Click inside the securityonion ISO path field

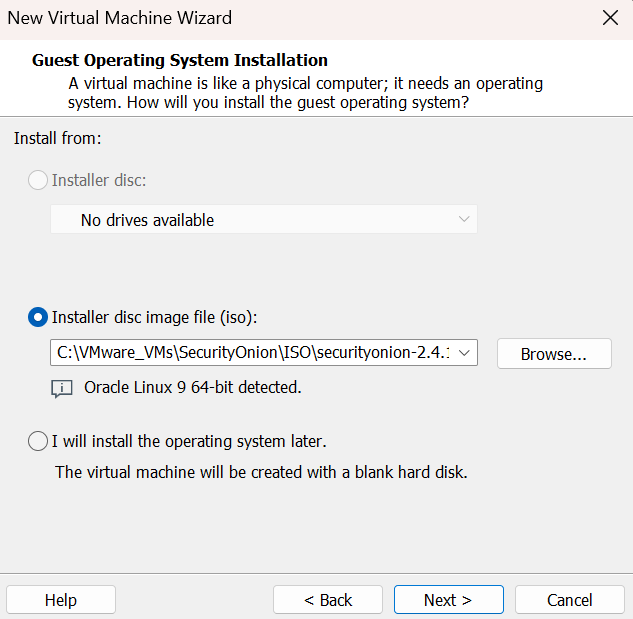(x=250, y=353)
